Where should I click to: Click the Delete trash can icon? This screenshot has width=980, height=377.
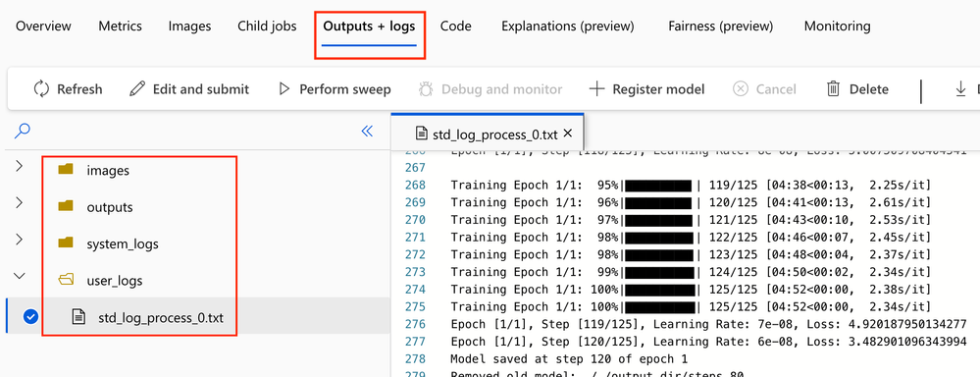(x=833, y=89)
